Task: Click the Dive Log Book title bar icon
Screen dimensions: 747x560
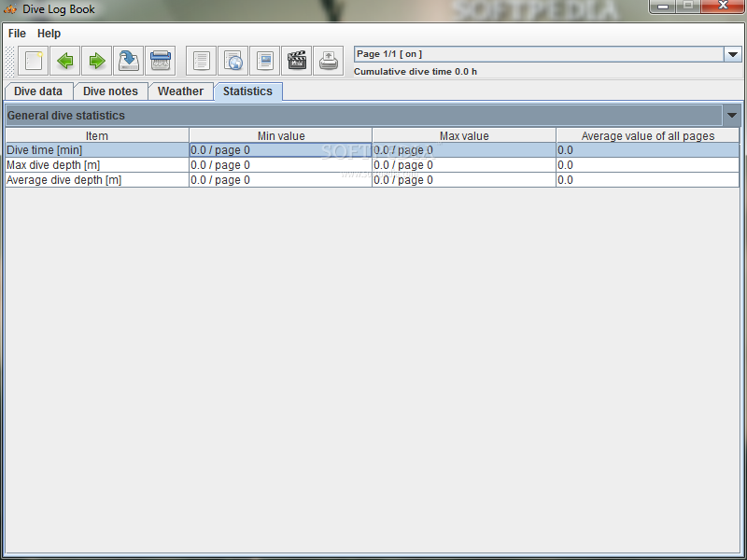Action: pyautogui.click(x=10, y=9)
